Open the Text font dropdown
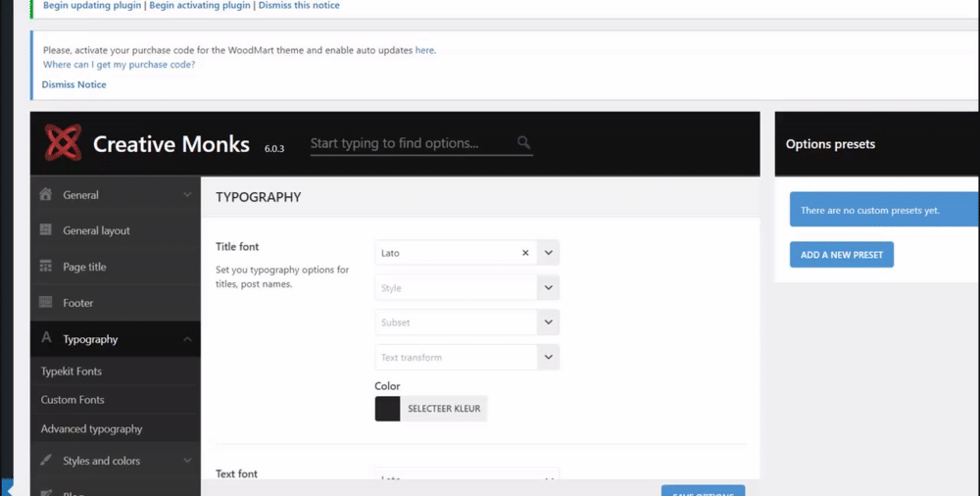This screenshot has width=980, height=496. click(466, 474)
